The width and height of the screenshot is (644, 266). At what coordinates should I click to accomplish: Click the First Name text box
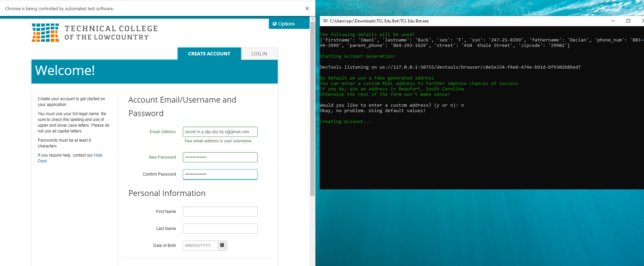220,212
